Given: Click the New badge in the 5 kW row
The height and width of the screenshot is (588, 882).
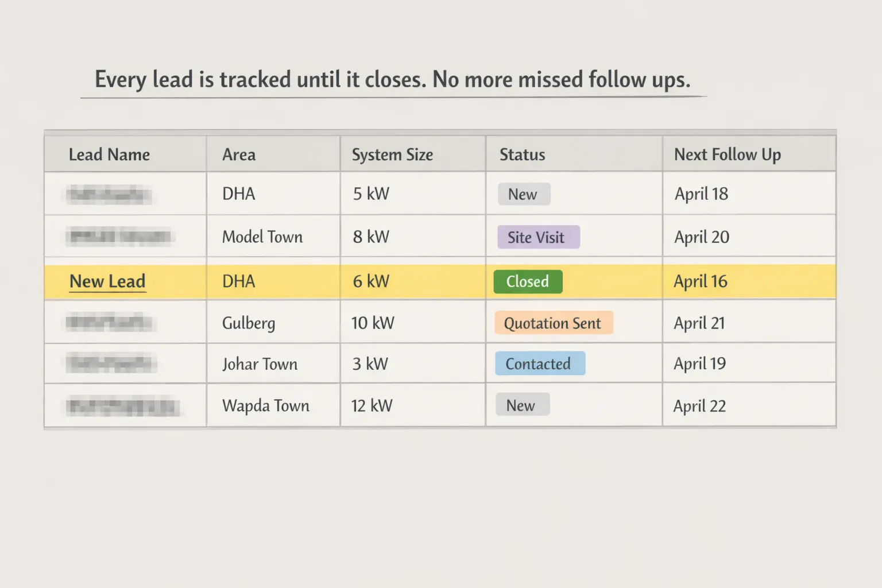Looking at the screenshot, I should pos(523,194).
